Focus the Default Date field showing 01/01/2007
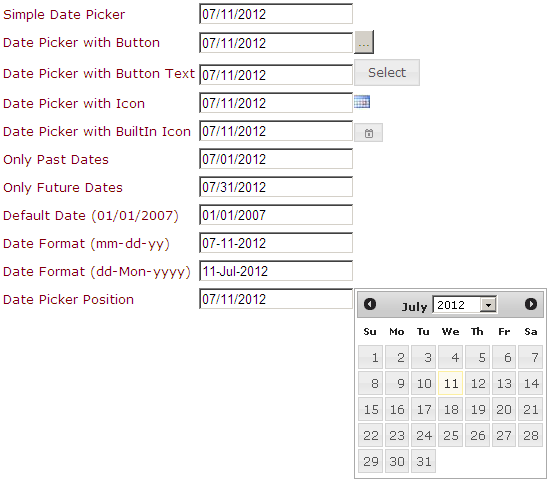 (x=276, y=215)
